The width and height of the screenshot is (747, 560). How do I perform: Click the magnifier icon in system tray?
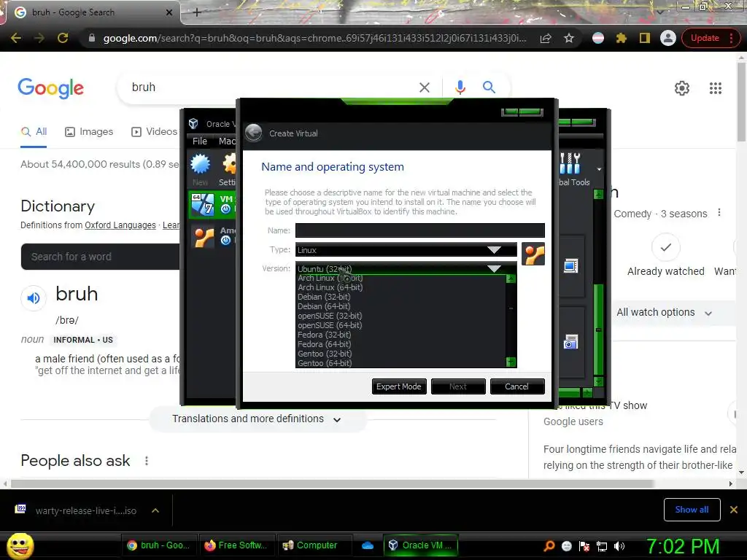[x=549, y=546]
